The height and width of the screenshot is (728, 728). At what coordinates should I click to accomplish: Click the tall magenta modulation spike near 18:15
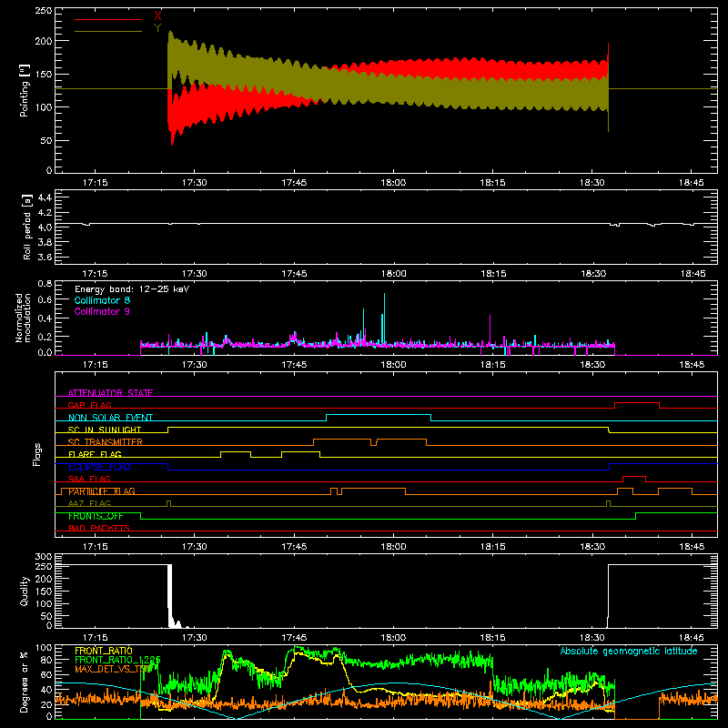click(490, 329)
